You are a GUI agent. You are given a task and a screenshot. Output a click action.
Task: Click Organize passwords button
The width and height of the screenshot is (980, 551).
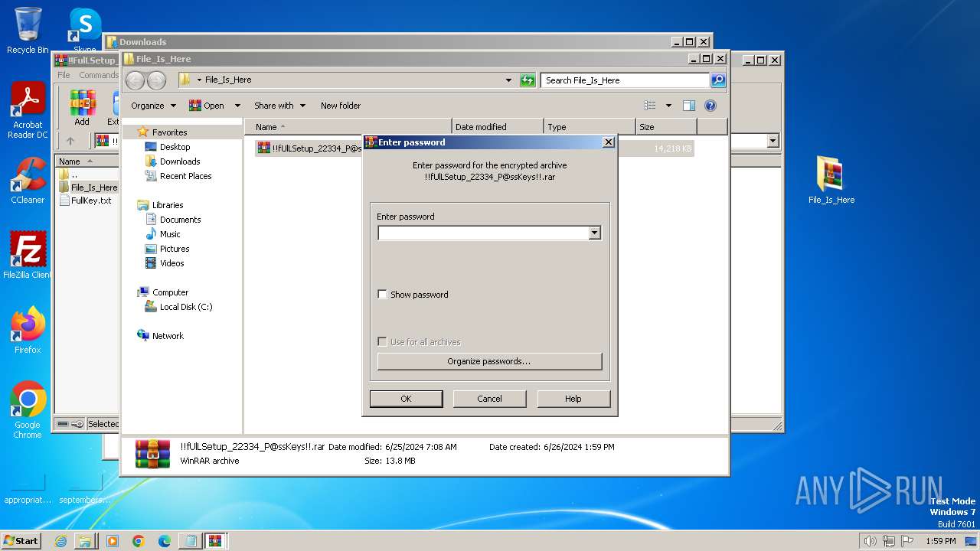point(489,361)
